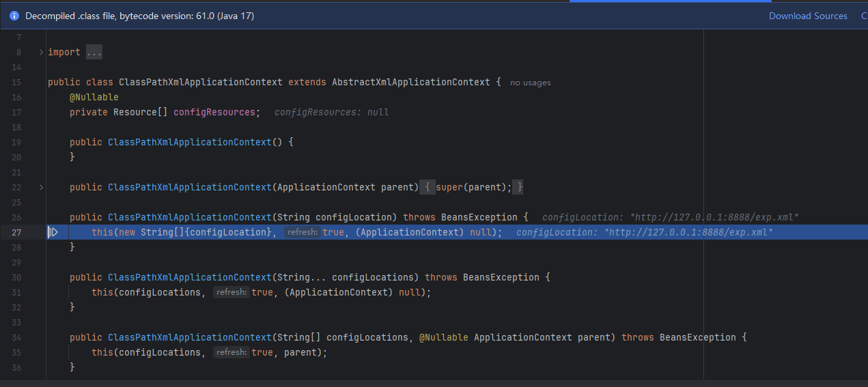Click BeansException on line 26

[479, 217]
